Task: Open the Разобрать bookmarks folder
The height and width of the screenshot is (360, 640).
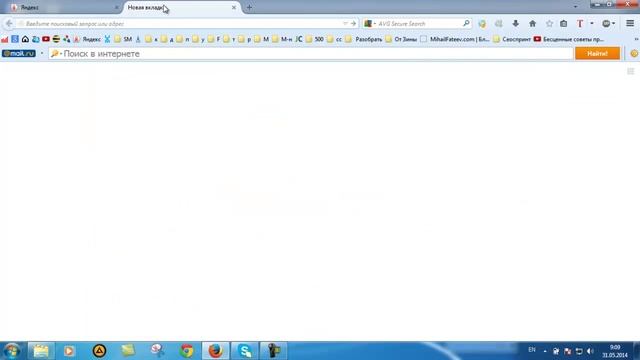Action: click(x=364, y=39)
